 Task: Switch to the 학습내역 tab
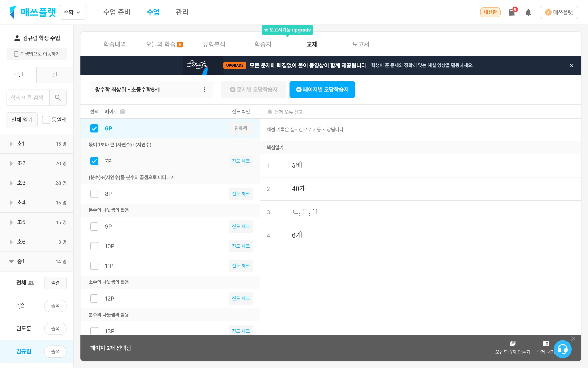click(115, 44)
